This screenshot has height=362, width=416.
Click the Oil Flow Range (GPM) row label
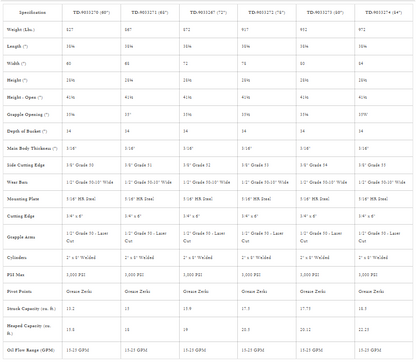[x=31, y=350]
